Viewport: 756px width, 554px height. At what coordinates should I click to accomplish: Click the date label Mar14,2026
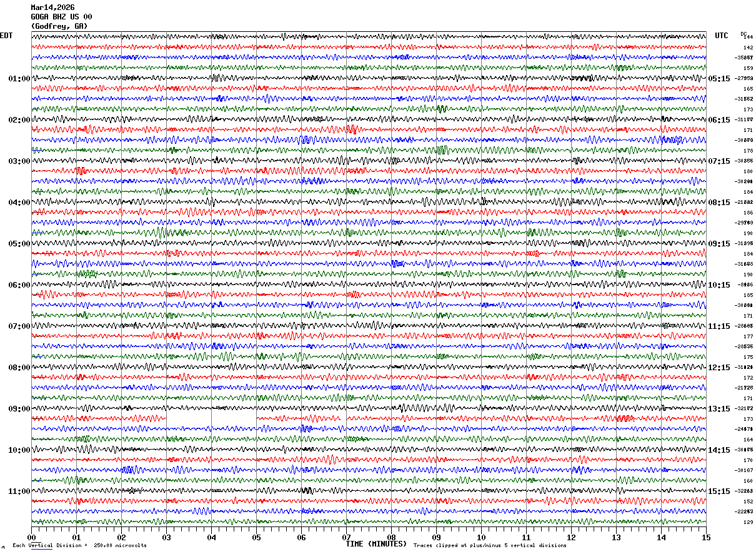point(52,8)
